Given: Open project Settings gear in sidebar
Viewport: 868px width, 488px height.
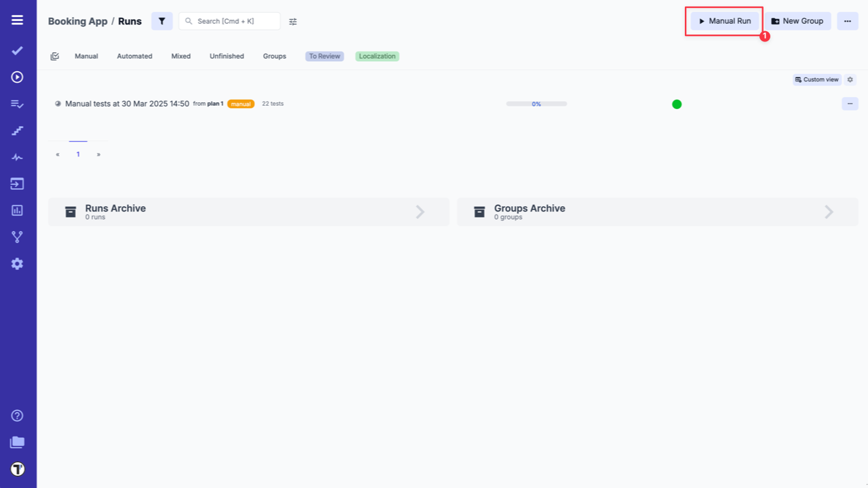Looking at the screenshot, I should [17, 264].
